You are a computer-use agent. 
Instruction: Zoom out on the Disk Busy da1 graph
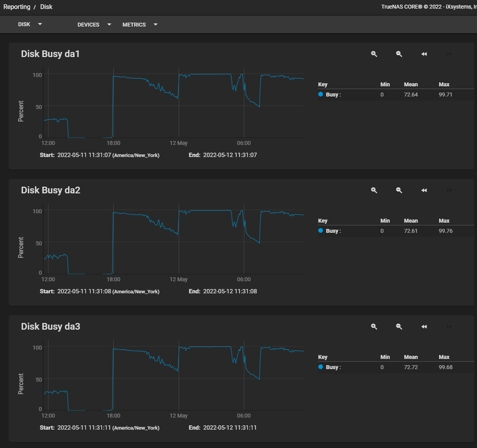(x=399, y=54)
